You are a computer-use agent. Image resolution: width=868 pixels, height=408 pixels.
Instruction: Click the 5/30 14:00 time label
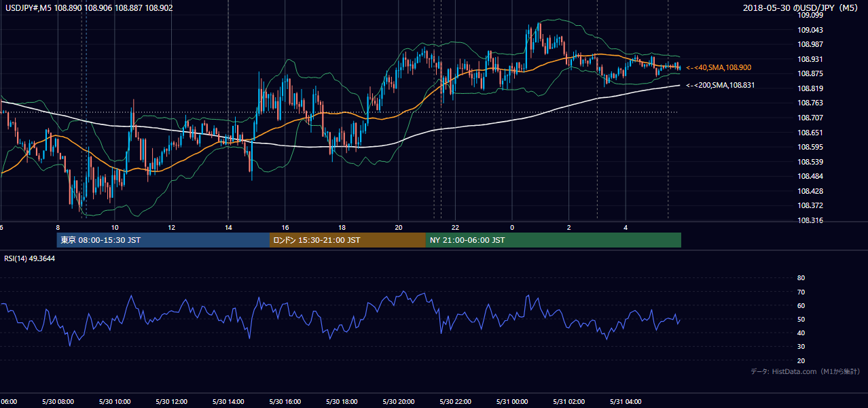tap(228, 402)
